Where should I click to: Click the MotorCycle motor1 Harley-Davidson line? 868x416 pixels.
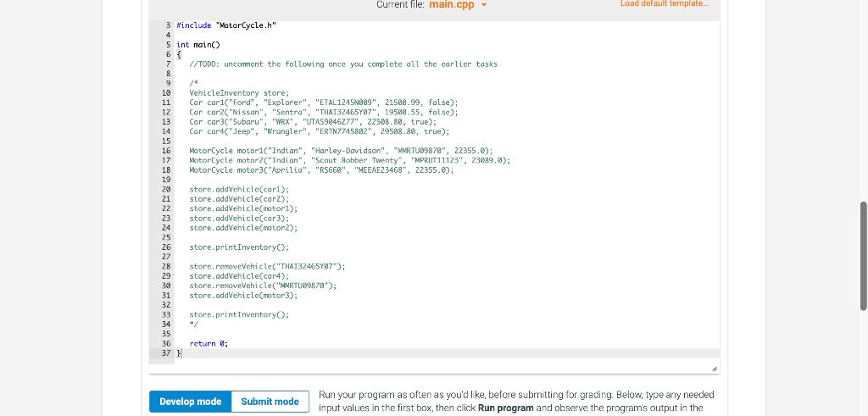click(341, 151)
